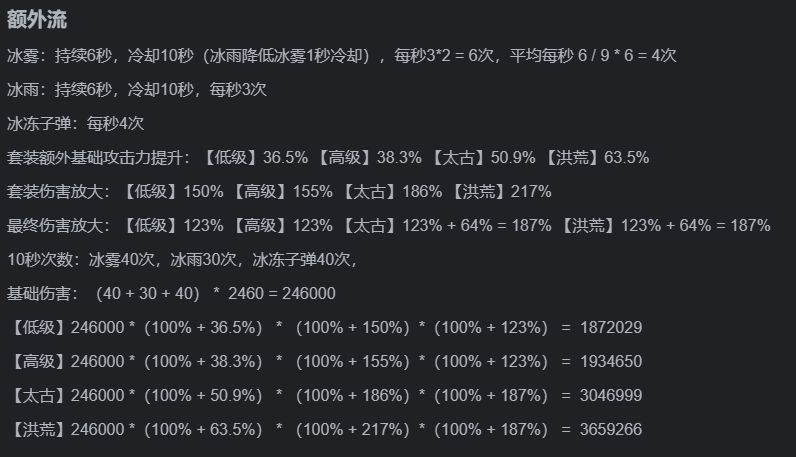Click 217% in the 套装伤害放大 line
This screenshot has height=457, width=796.
tap(531, 192)
